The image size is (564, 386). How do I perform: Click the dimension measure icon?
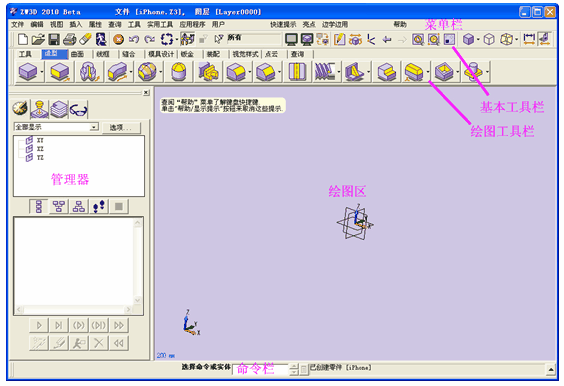[x=529, y=39]
